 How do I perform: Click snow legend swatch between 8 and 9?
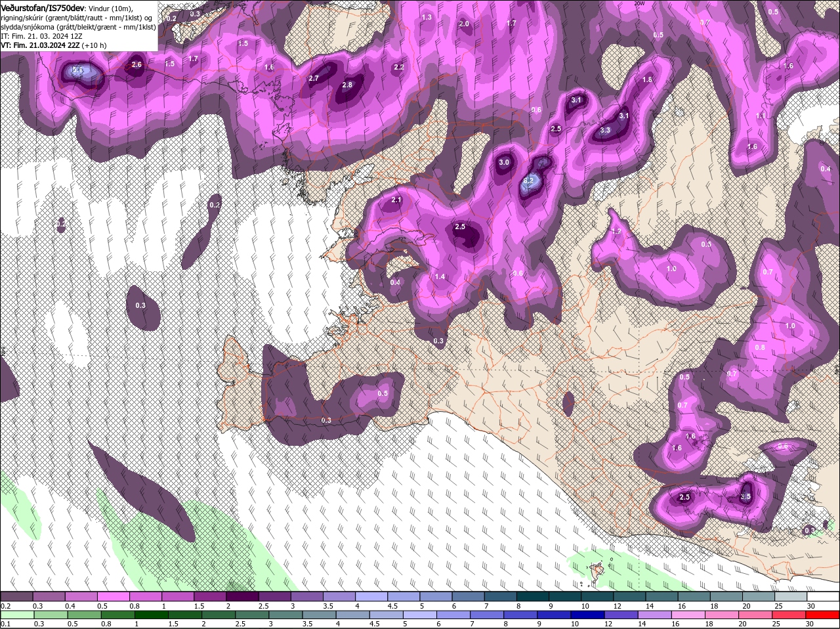coord(533,596)
